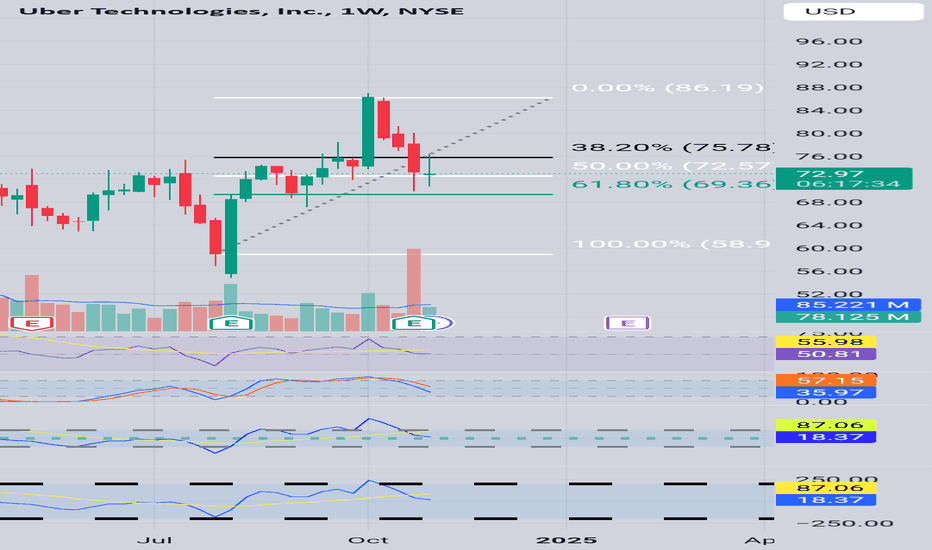Image resolution: width=932 pixels, height=550 pixels.
Task: Click the green earnings E marker after October
Action: 414,323
